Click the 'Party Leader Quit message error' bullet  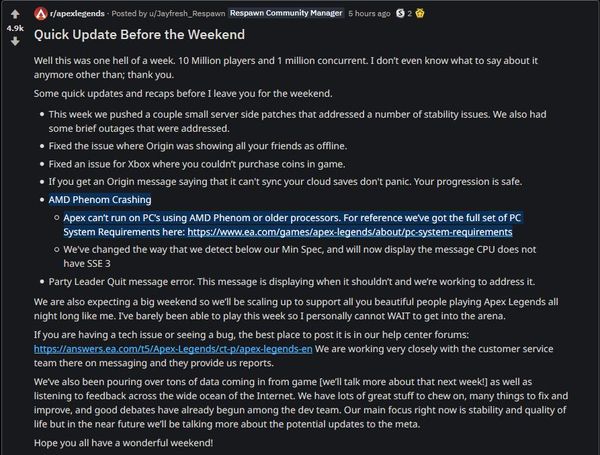pyautogui.click(x=292, y=282)
